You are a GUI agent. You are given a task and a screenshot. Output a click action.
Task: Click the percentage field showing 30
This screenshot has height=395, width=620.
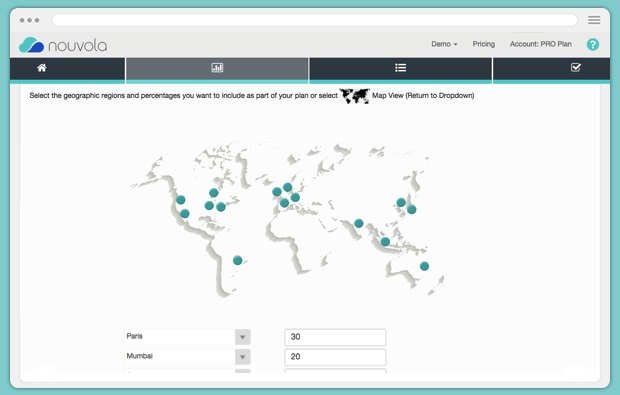[335, 337]
